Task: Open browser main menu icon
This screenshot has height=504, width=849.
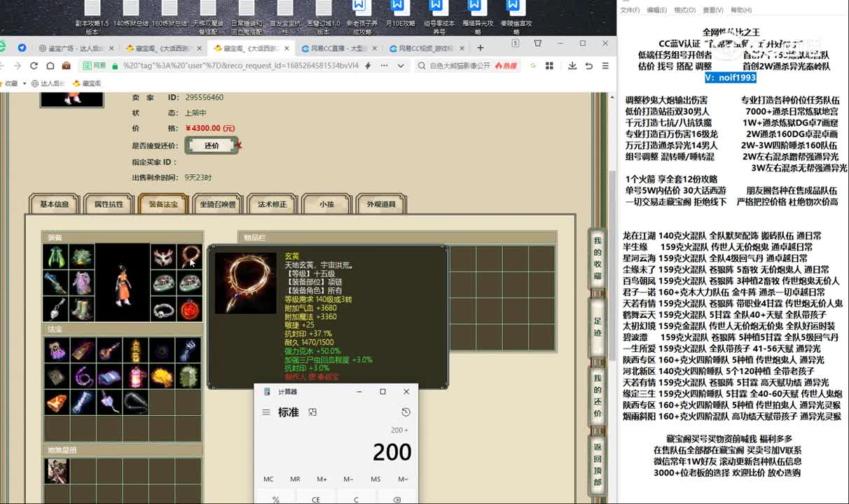Action: 605,66
